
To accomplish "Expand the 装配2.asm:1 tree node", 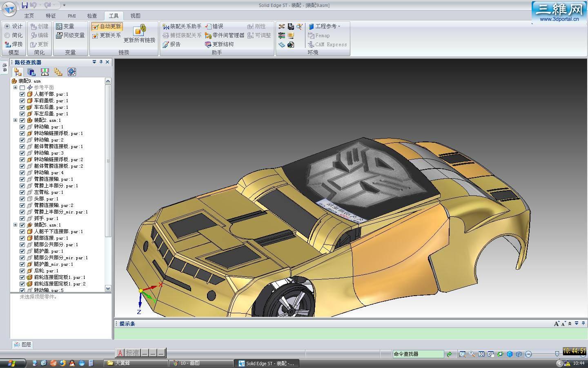I will tap(16, 120).
